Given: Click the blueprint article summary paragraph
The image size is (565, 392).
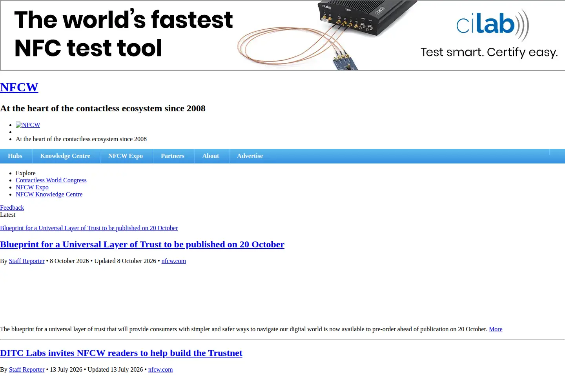Looking at the screenshot, I should [251, 329].
